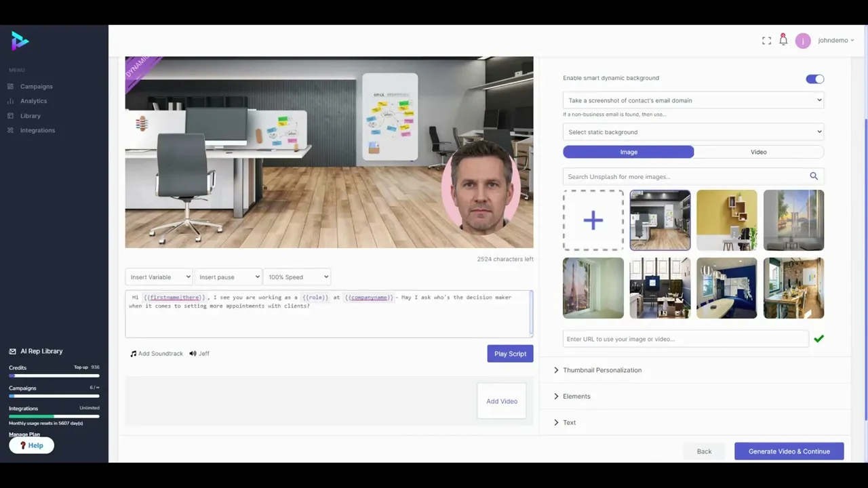The width and height of the screenshot is (868, 488).
Task: Select the modern office wood floor thumbnail
Action: (x=660, y=220)
